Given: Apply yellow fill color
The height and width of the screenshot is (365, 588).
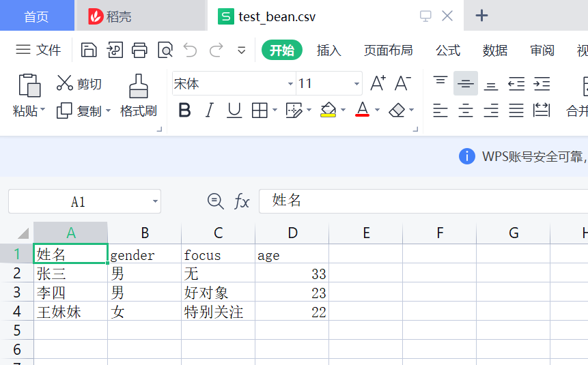Looking at the screenshot, I should click(x=328, y=110).
